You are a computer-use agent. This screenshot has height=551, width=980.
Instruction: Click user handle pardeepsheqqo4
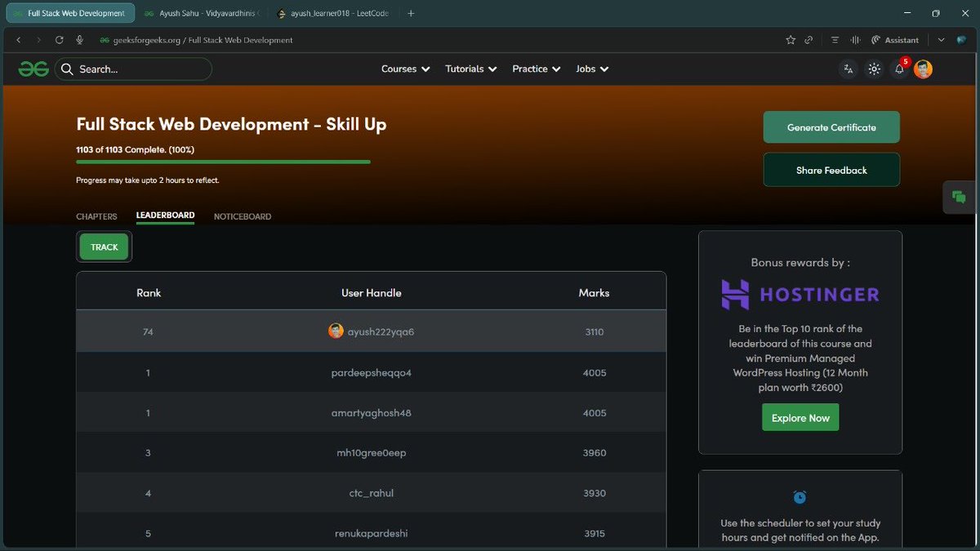pyautogui.click(x=372, y=372)
